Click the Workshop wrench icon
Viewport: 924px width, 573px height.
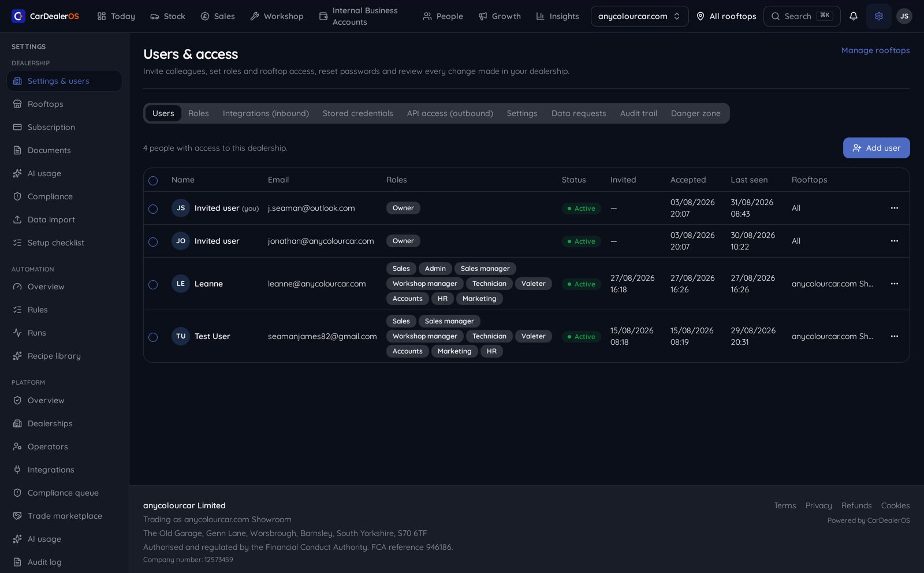tap(255, 16)
